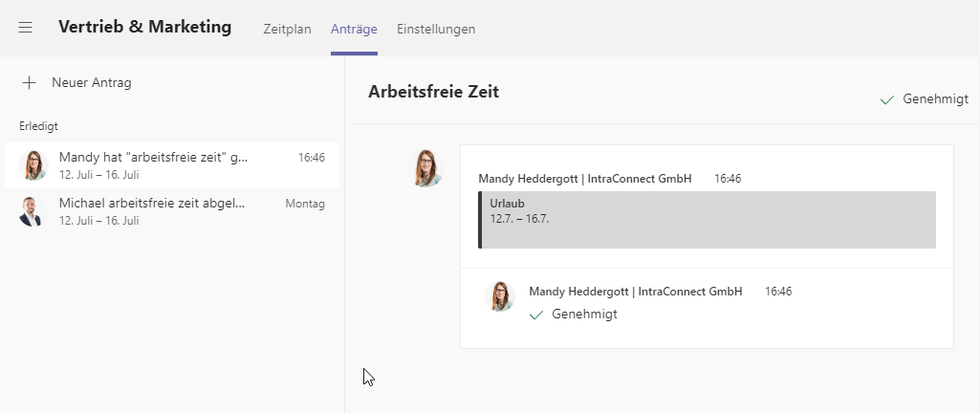Create a new request via Neuer Antrag
Viewport: 980px width, 413px height.
coord(91,82)
